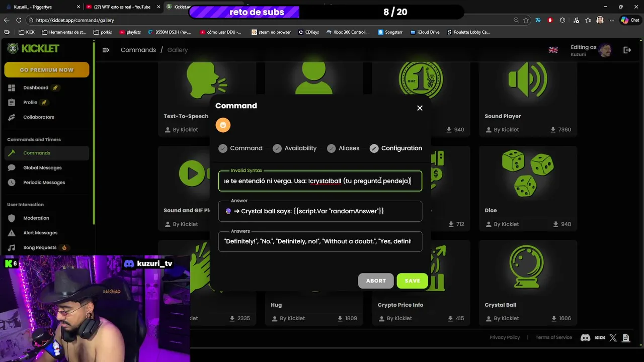Click the Hug card title
This screenshot has height=362, width=644.
276,305
